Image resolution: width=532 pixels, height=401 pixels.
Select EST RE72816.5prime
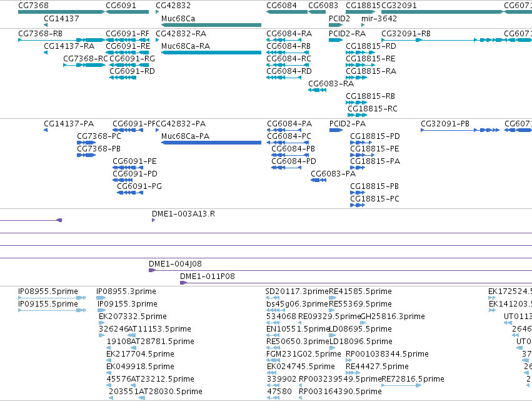[413, 379]
